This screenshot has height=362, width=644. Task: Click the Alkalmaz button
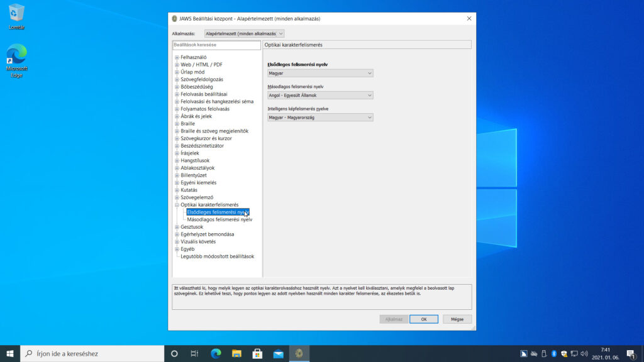click(394, 319)
